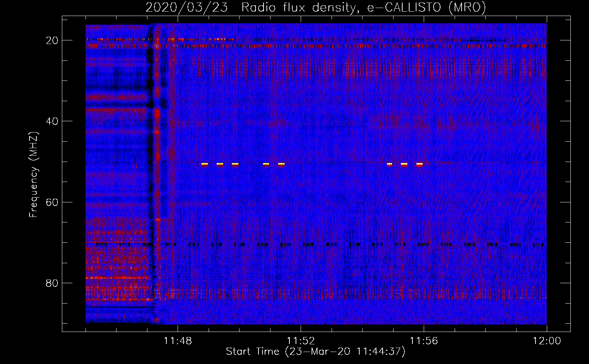Click the 11:52 time tick label

(301, 341)
